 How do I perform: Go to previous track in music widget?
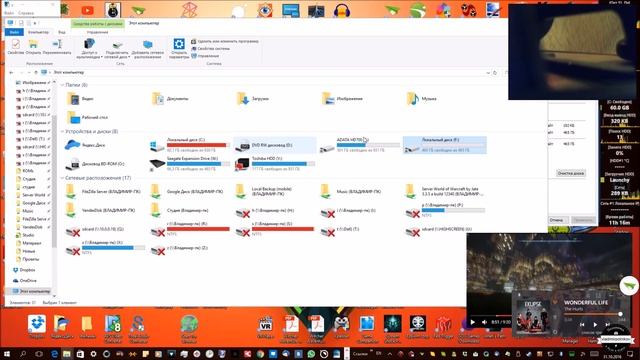tap(582, 324)
